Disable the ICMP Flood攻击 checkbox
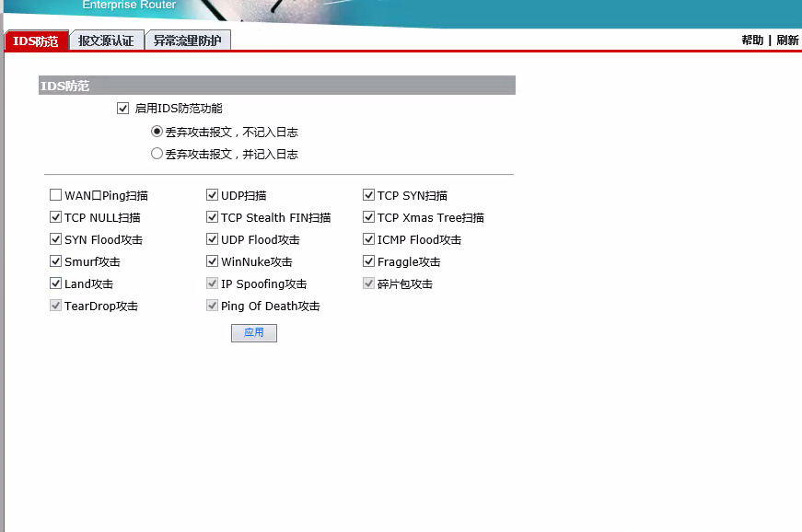 point(369,239)
